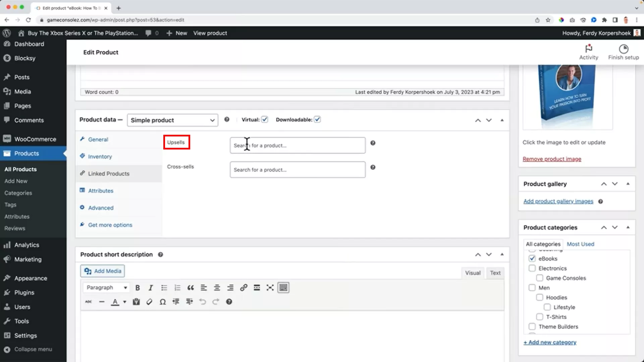Click the Upsells product search field
644x362 pixels.
297,145
